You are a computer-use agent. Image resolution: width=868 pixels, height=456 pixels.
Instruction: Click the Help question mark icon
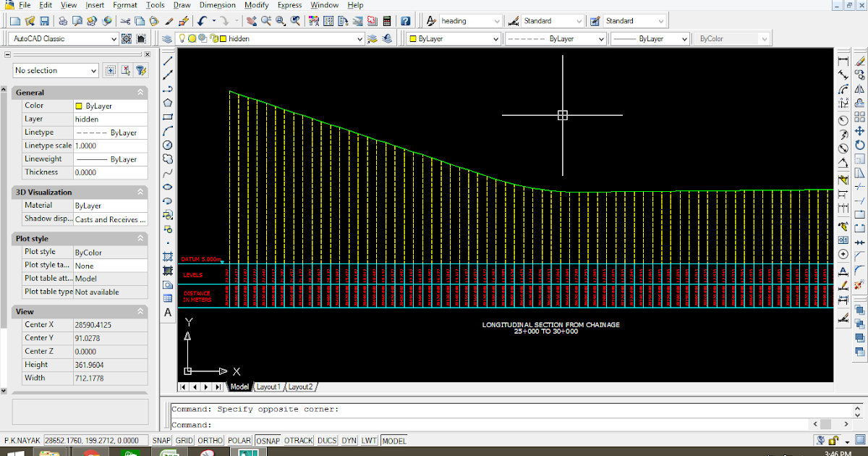pos(406,21)
